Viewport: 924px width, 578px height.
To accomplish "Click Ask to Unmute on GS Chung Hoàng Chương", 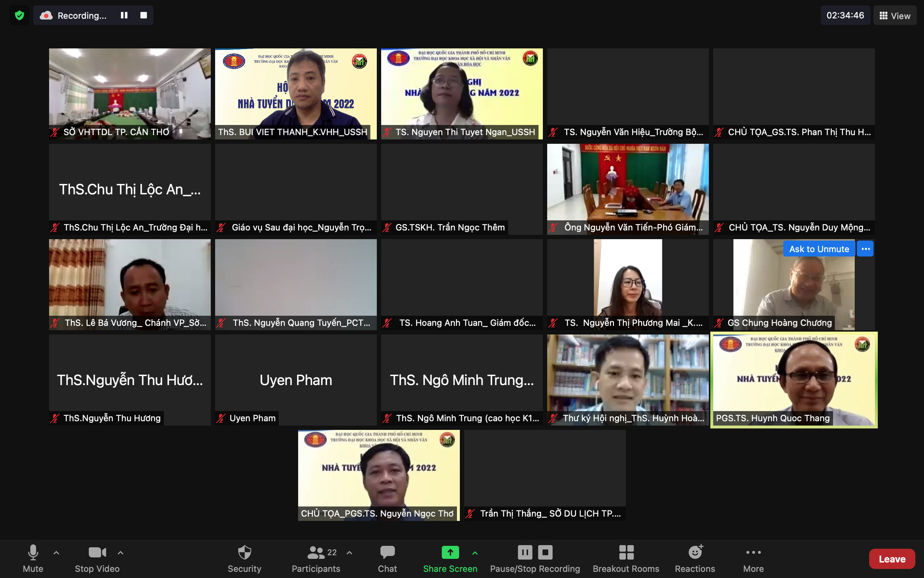I will pos(819,249).
